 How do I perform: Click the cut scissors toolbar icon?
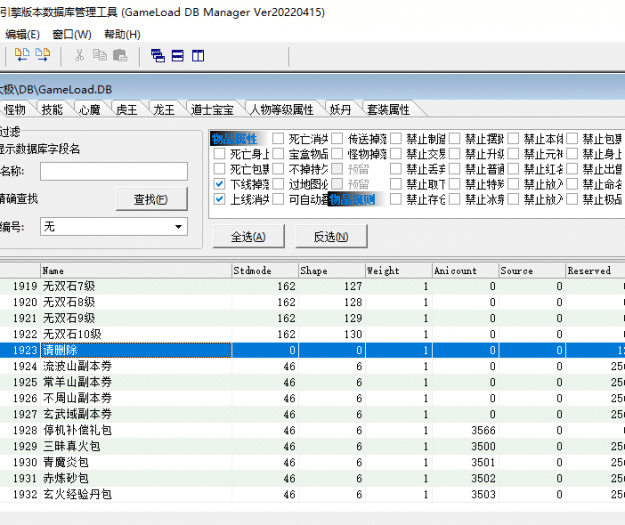click(78, 56)
